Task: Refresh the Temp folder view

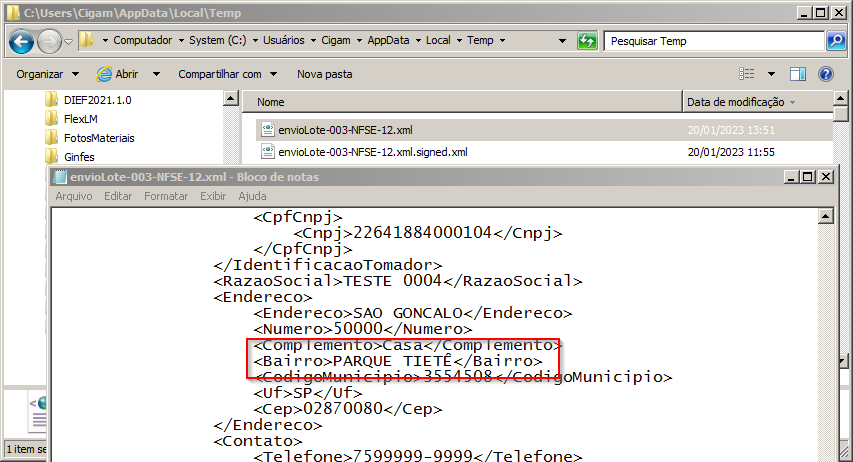Action: click(587, 41)
